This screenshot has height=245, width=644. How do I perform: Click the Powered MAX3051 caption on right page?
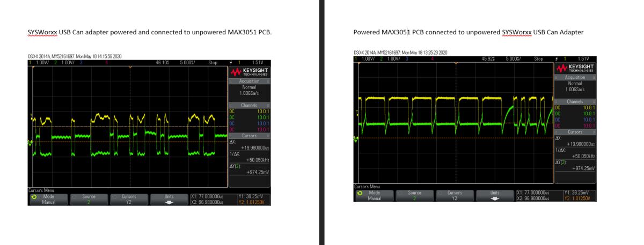[469, 32]
